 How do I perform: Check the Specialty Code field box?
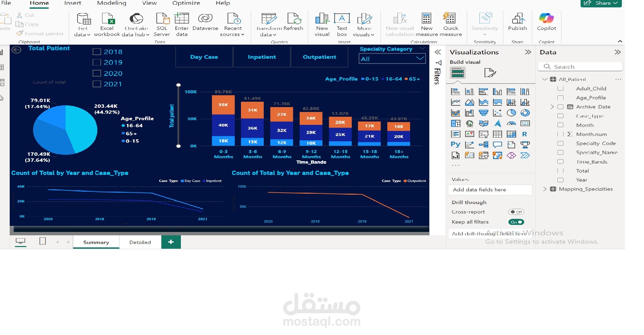[560, 143]
